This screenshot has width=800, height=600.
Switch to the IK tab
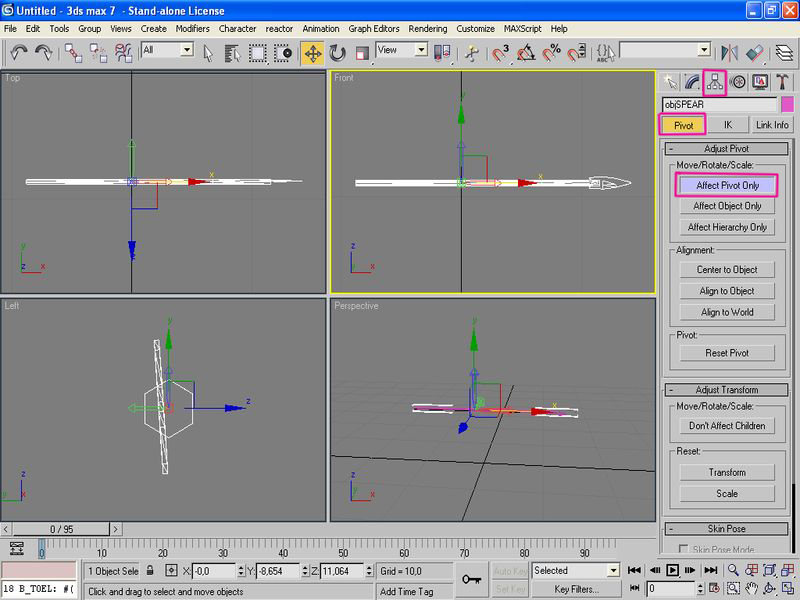pos(728,125)
